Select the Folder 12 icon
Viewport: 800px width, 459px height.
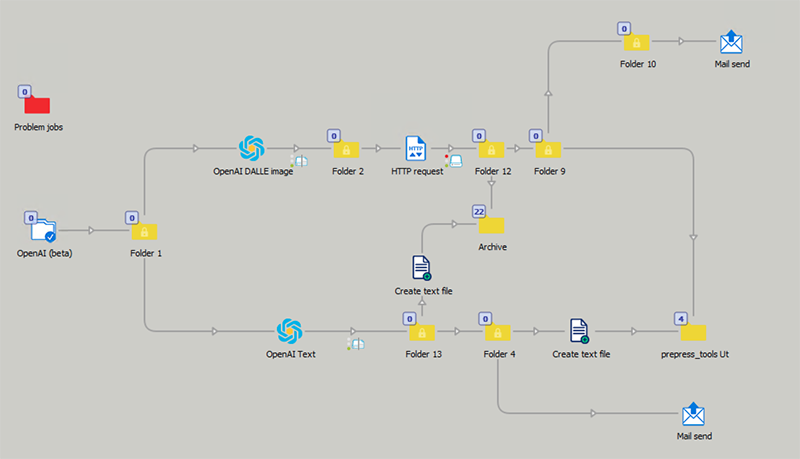coord(491,149)
